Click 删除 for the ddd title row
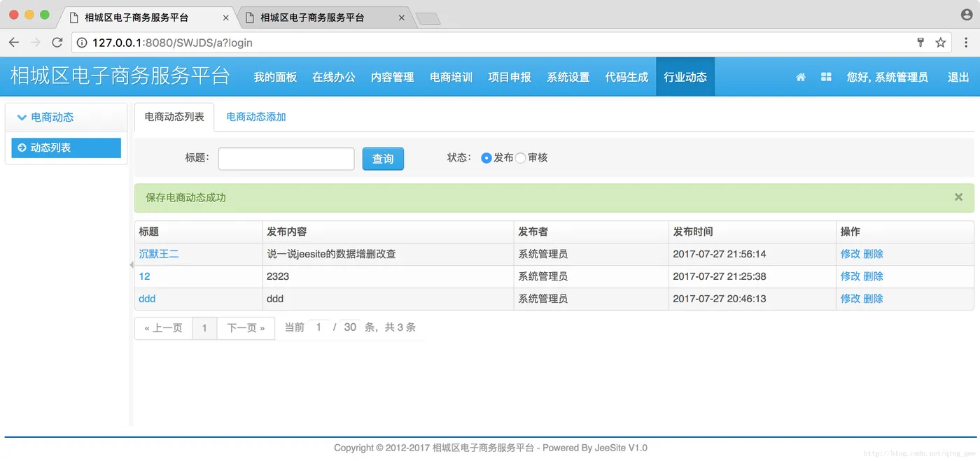This screenshot has height=461, width=980. [874, 299]
